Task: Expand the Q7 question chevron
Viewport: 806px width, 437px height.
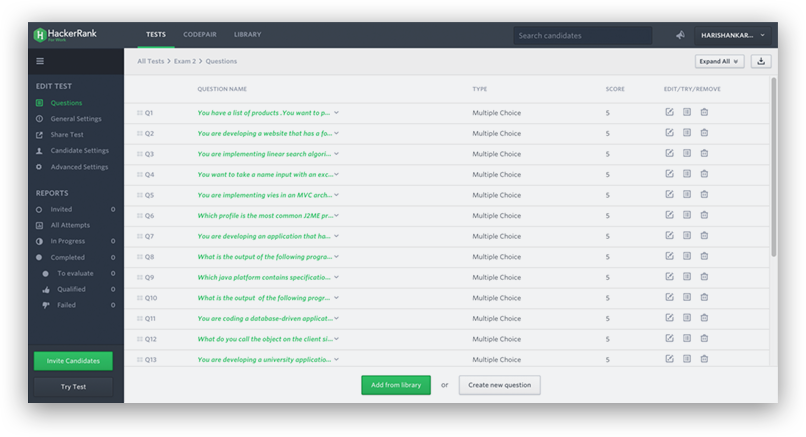Action: 337,236
